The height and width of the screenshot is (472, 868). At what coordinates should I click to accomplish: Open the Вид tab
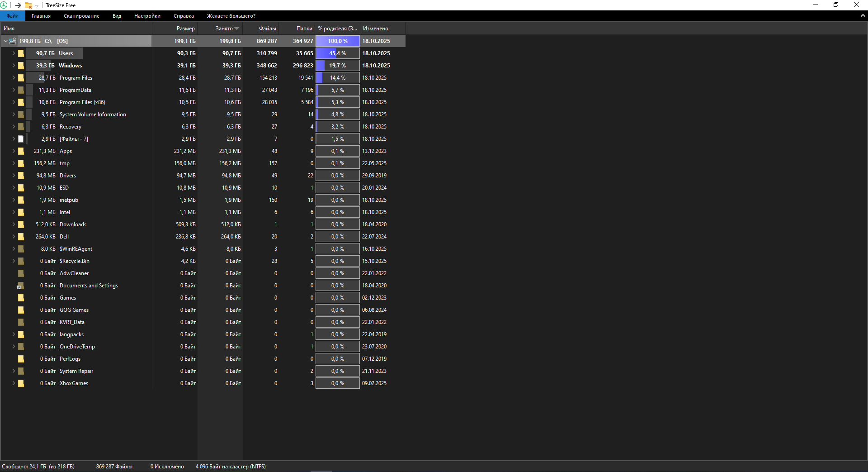(117, 16)
